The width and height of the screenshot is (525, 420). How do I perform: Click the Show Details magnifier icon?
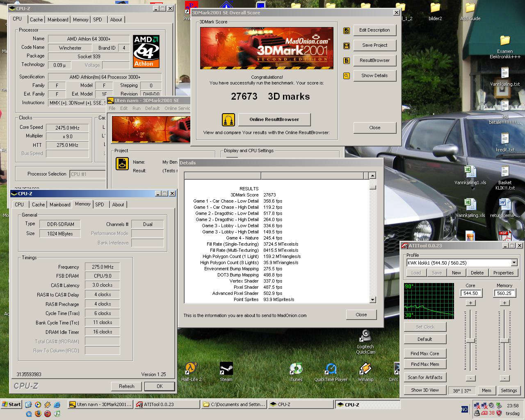(x=347, y=76)
